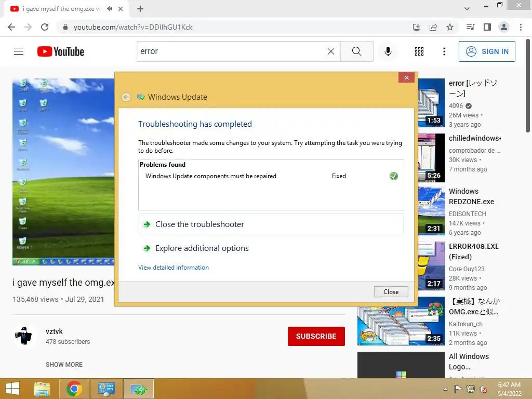Open the Chrome profile avatar
This screenshot has height=399, width=532.
504,27
